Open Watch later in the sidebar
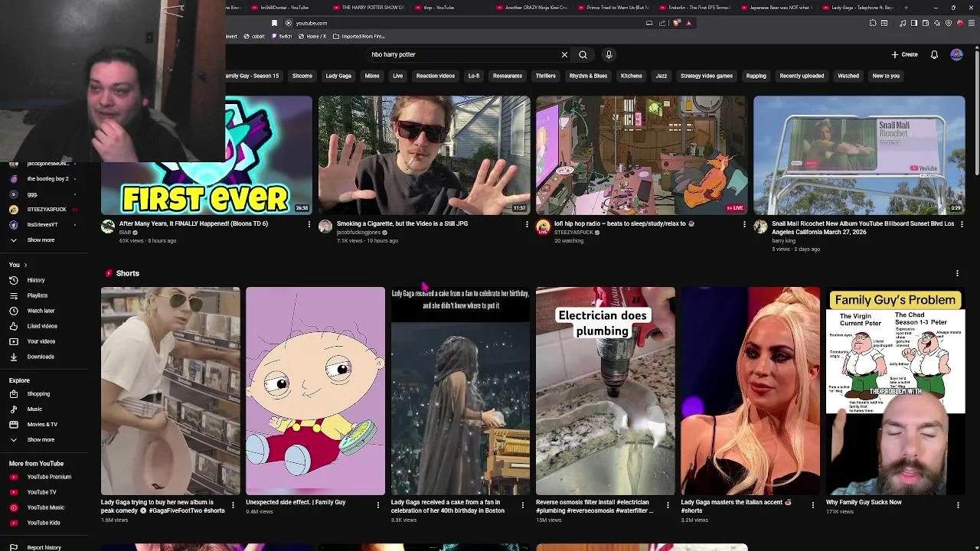Image resolution: width=980 pixels, height=551 pixels. coord(41,311)
